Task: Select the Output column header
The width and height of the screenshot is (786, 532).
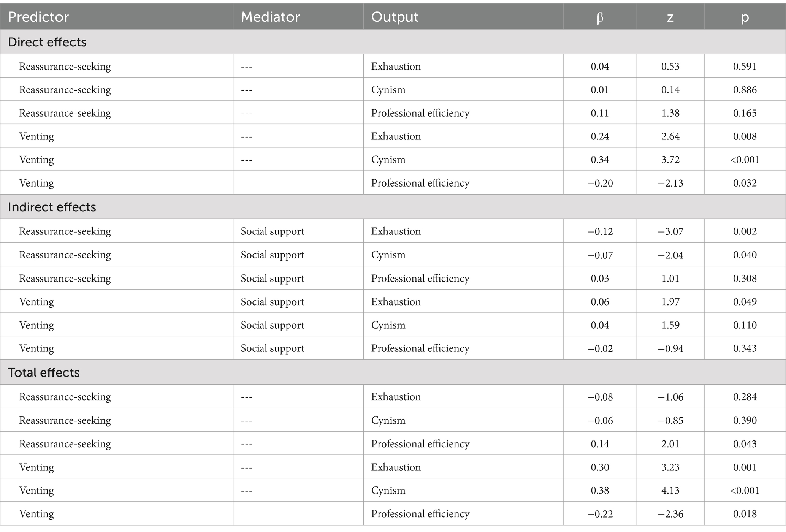Action: click(395, 17)
